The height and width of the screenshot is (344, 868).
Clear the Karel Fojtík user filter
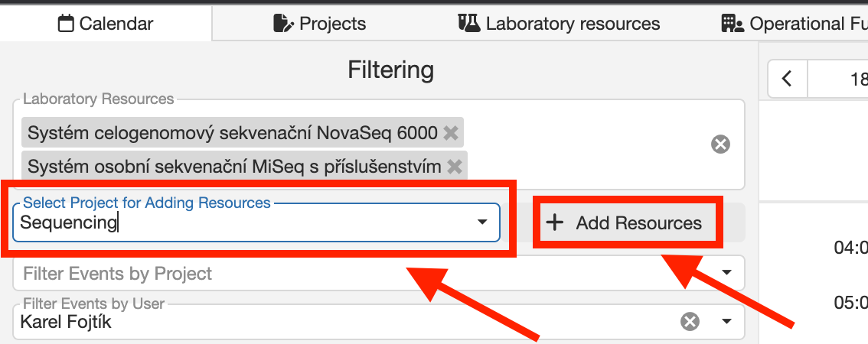(690, 322)
